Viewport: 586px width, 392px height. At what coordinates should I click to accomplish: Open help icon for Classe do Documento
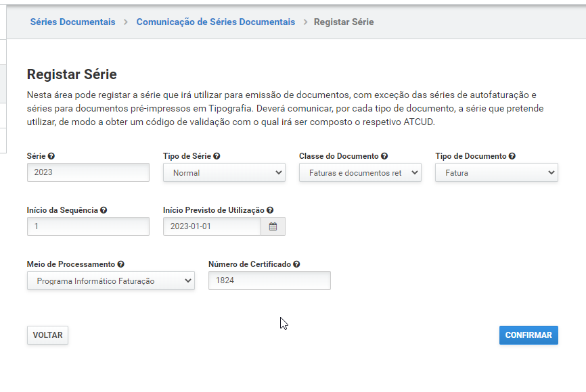384,156
